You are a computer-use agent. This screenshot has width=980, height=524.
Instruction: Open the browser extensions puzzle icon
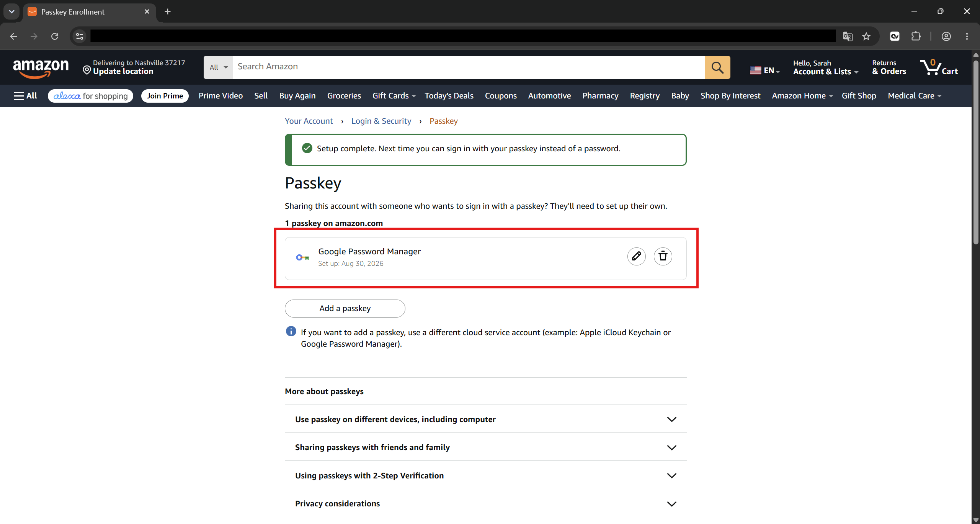coord(916,36)
